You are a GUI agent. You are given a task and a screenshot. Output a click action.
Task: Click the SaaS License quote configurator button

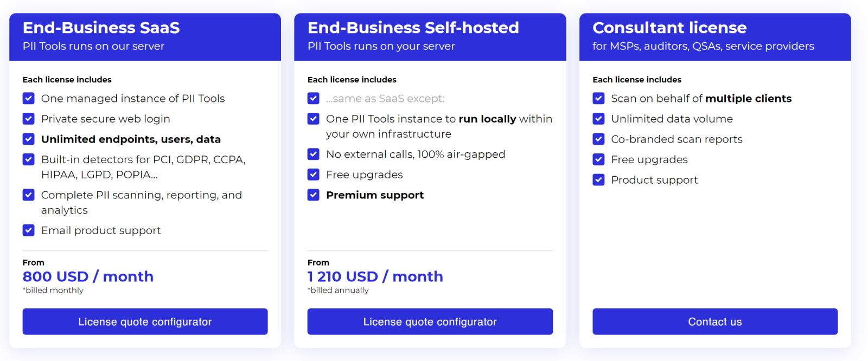coord(145,321)
